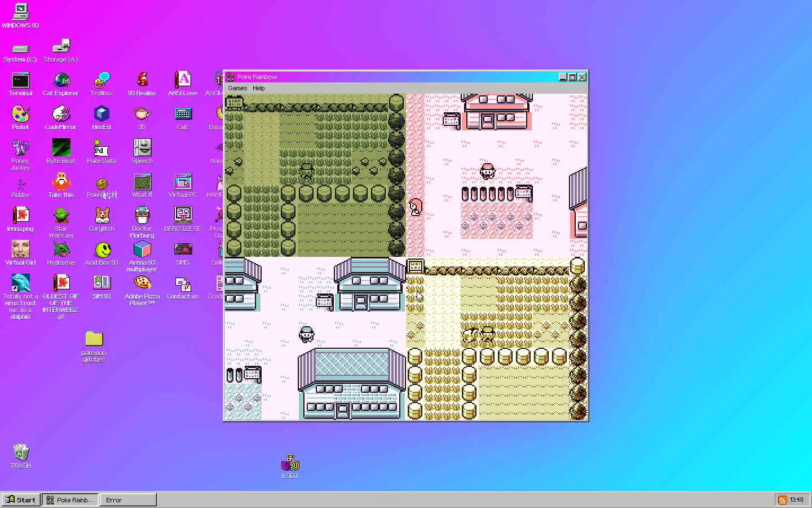Open the Calc calculator icon
The width and height of the screenshot is (812, 508).
tap(183, 119)
